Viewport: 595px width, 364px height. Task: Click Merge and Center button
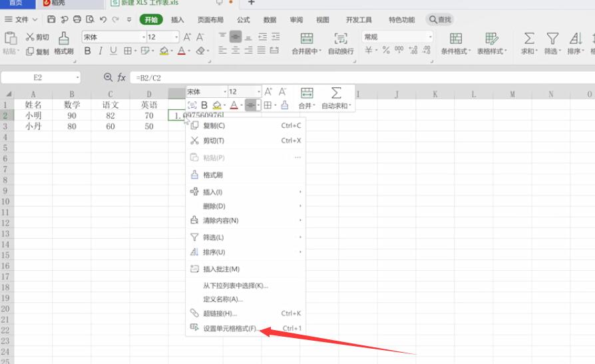tap(306, 43)
